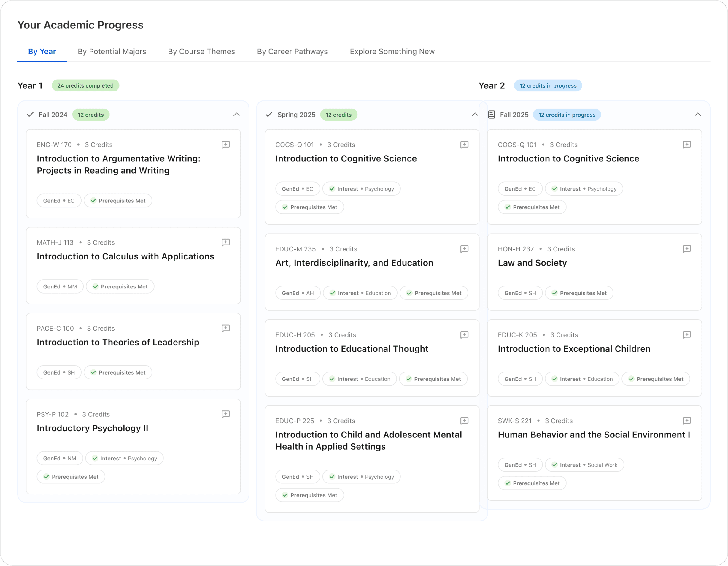Screen dimensions: 728x566
Task: Collapse the Fall 2024 semester panel
Action: tap(236, 115)
